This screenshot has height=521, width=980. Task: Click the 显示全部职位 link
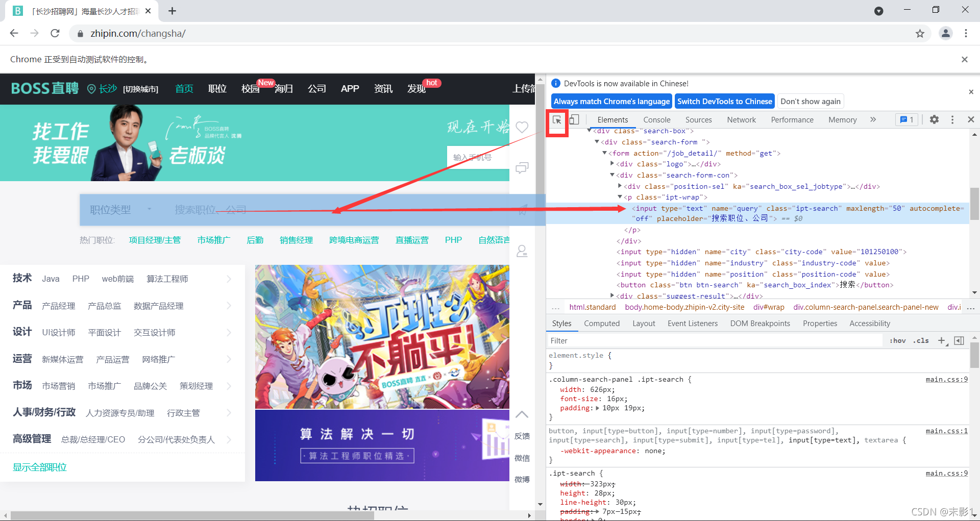point(40,467)
